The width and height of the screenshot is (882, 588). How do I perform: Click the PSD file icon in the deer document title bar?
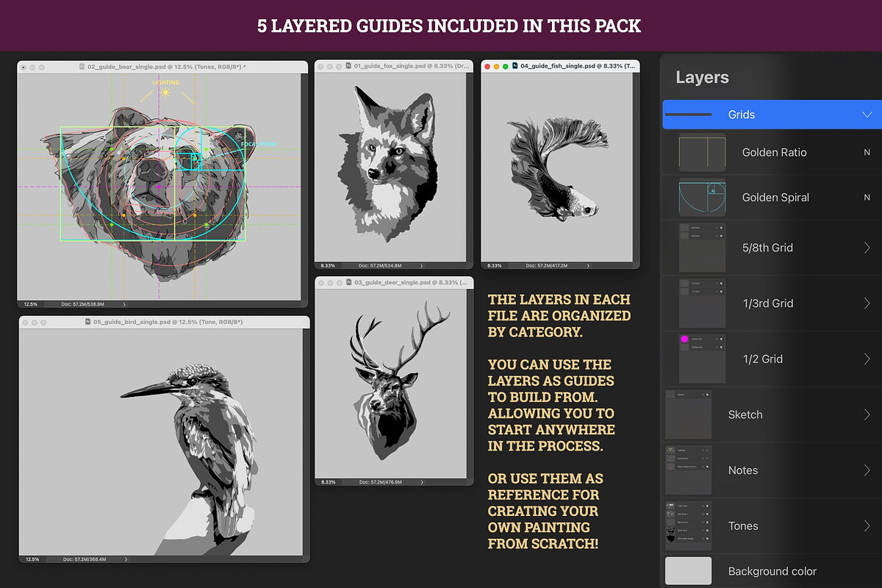pos(348,282)
